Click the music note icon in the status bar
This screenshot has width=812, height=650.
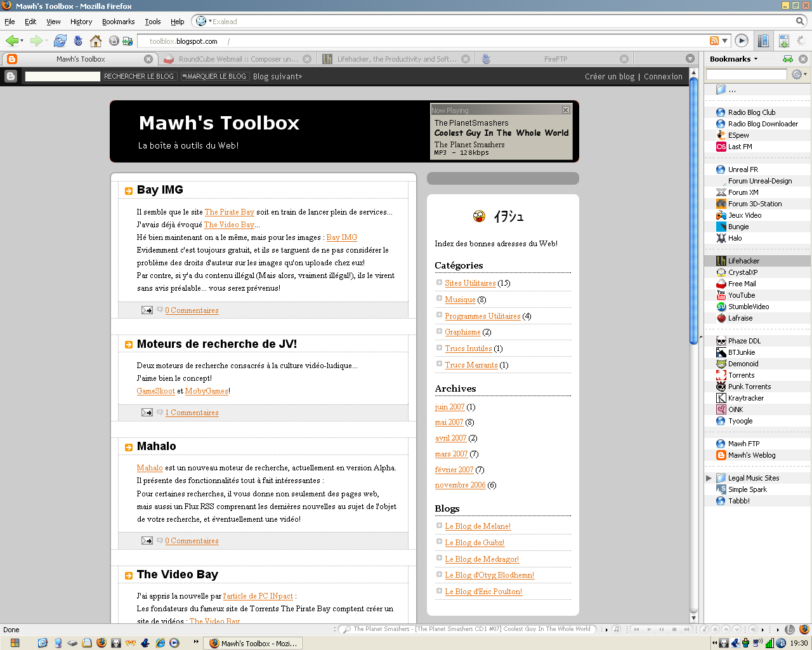(x=617, y=630)
